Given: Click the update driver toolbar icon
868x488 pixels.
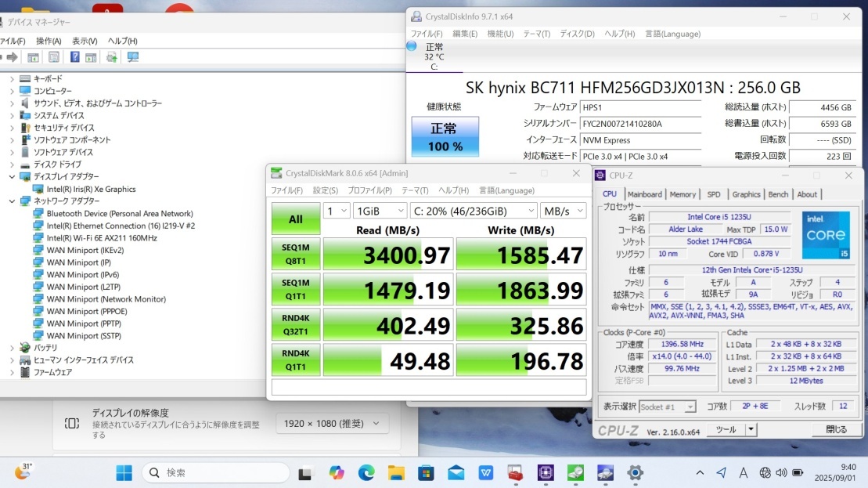Looking at the screenshot, I should (112, 57).
